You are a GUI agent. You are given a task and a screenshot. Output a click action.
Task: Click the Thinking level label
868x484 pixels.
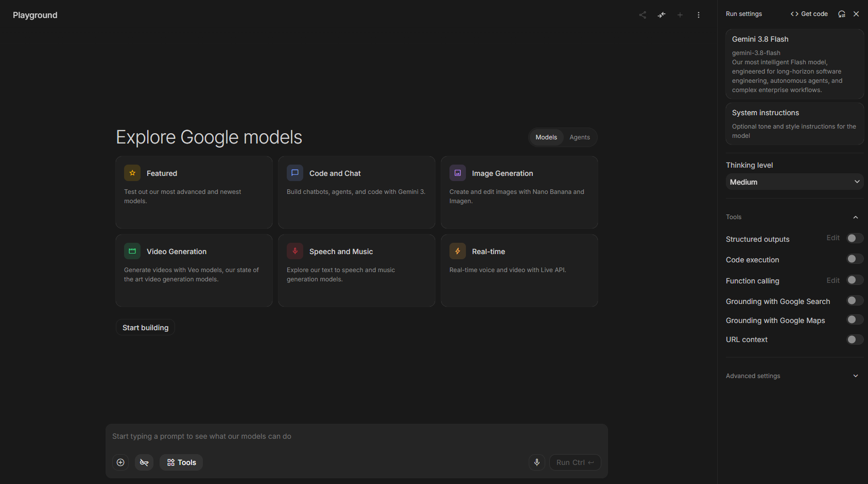750,165
